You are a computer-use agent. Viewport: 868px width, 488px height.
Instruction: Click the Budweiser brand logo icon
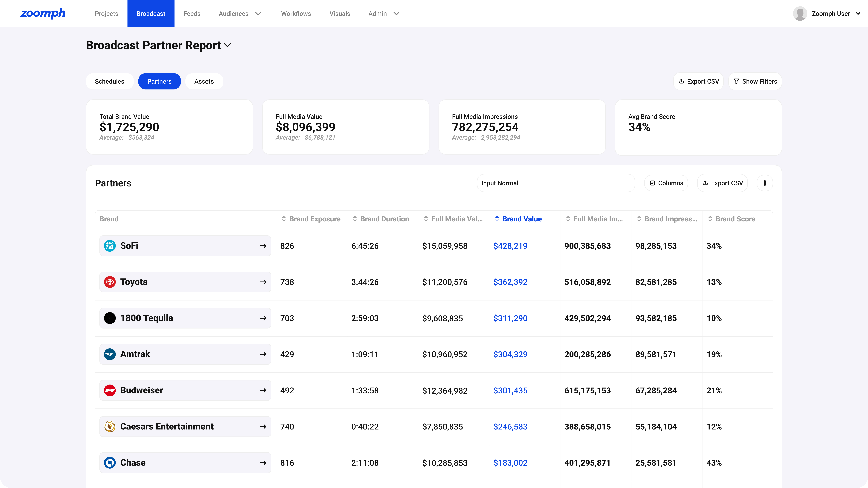[110, 390]
